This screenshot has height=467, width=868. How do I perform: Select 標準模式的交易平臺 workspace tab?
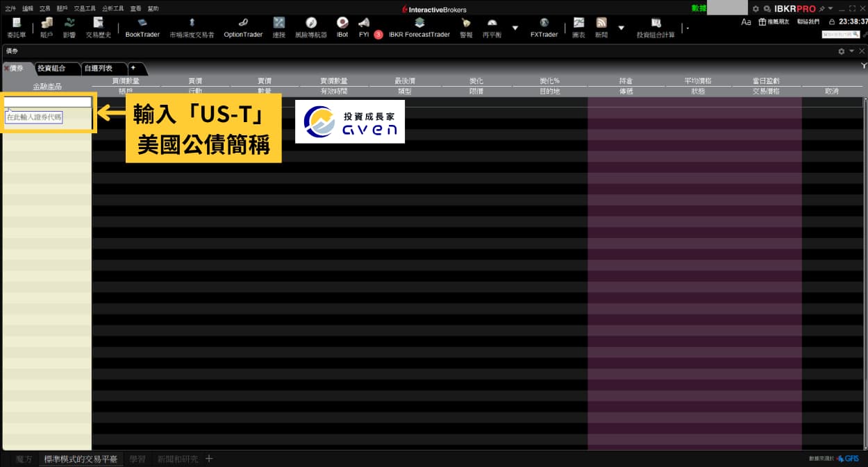81,459
